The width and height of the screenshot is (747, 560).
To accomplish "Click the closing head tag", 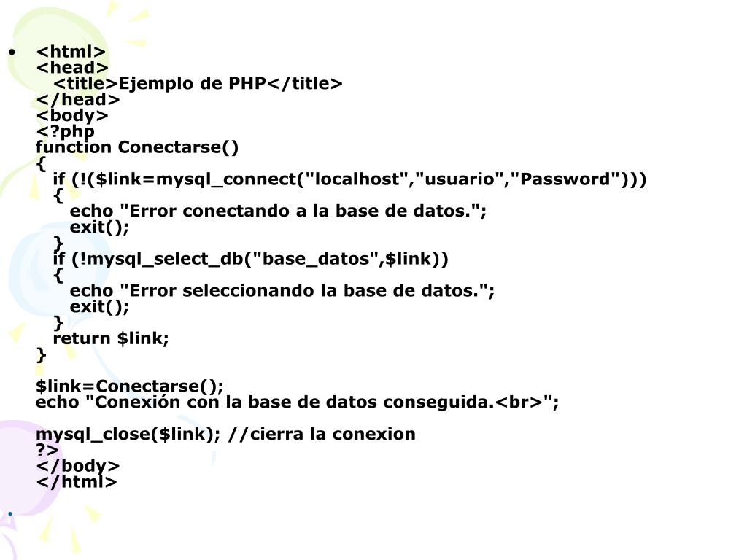I will click(x=78, y=99).
